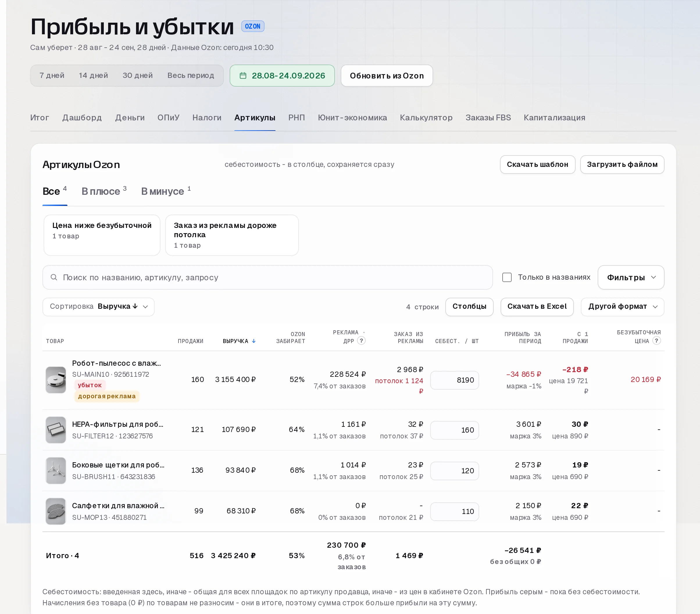Open the 28.08-24.09.2026 date picker
Screen dimensions: 700x614
coord(282,76)
